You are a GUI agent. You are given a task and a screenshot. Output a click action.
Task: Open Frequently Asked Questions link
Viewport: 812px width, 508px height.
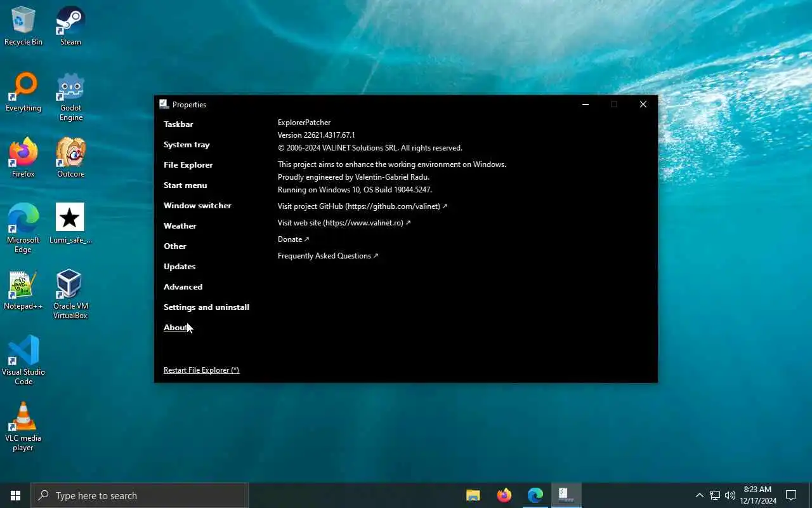(328, 256)
